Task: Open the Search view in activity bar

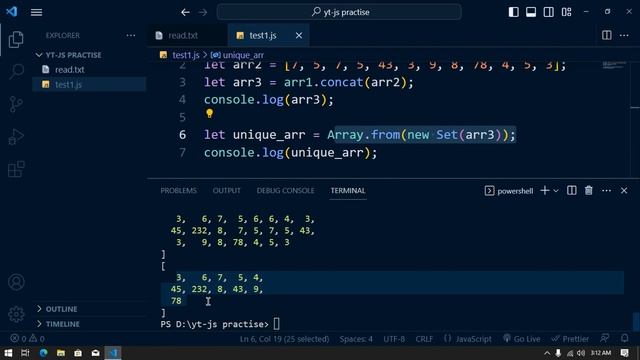Action: [x=16, y=71]
